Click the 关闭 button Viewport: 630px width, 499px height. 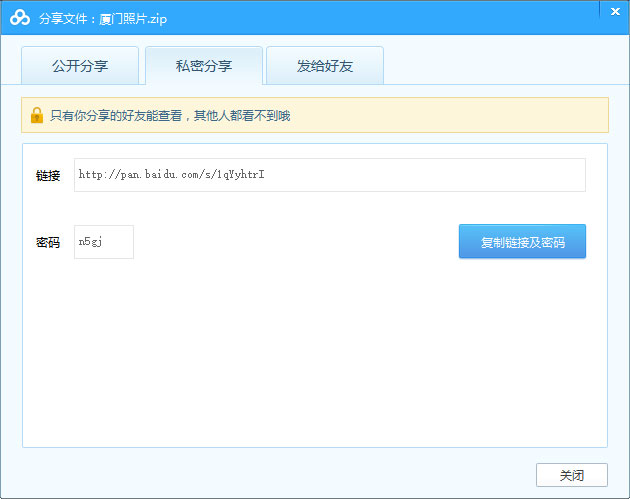click(x=571, y=475)
